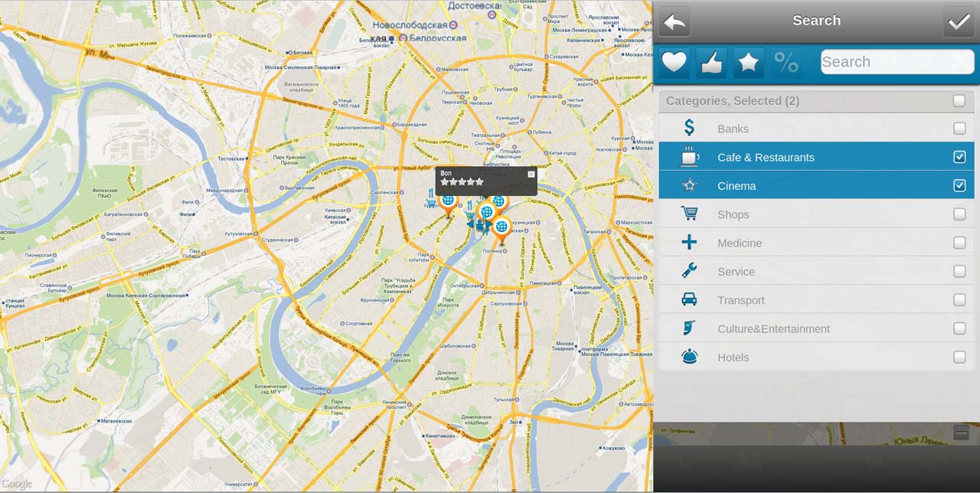Select the Banks category label

[733, 129]
